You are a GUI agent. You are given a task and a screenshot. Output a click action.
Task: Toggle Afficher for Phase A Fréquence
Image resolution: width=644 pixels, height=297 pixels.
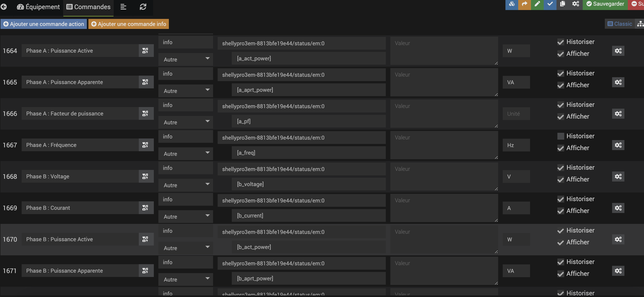(561, 148)
